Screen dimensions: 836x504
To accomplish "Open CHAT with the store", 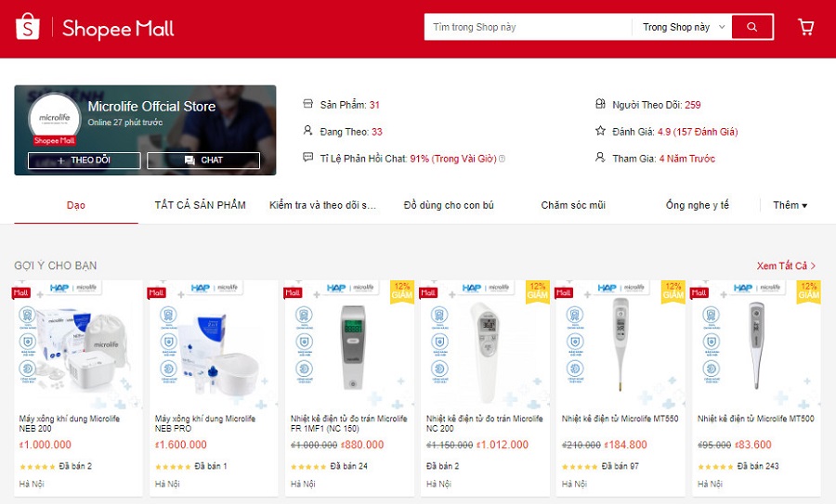I will coord(203,161).
